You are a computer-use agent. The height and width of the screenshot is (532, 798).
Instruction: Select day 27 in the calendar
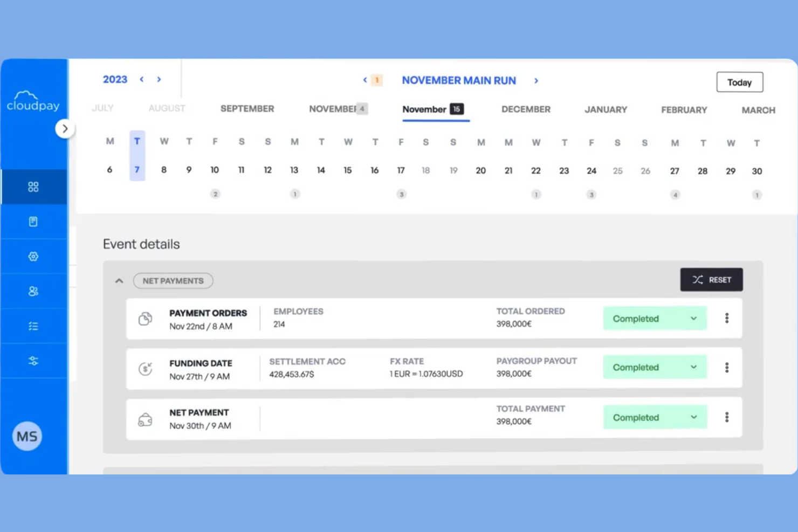click(675, 171)
